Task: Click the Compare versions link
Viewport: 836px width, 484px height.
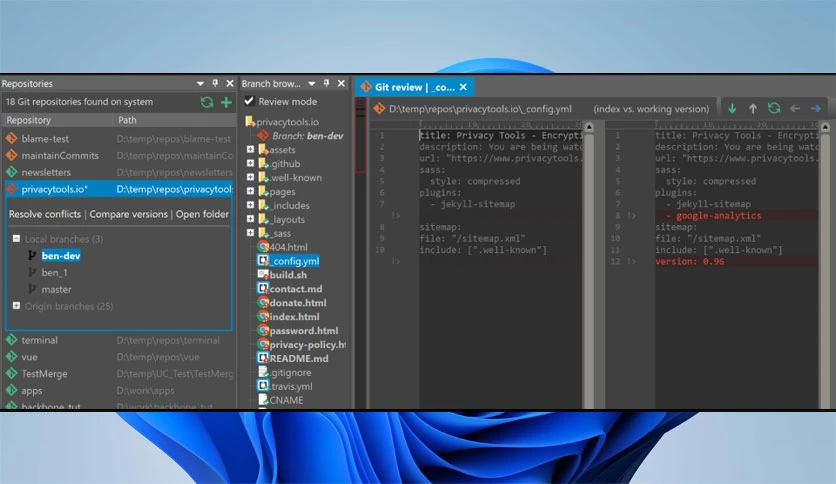Action: 128,214
